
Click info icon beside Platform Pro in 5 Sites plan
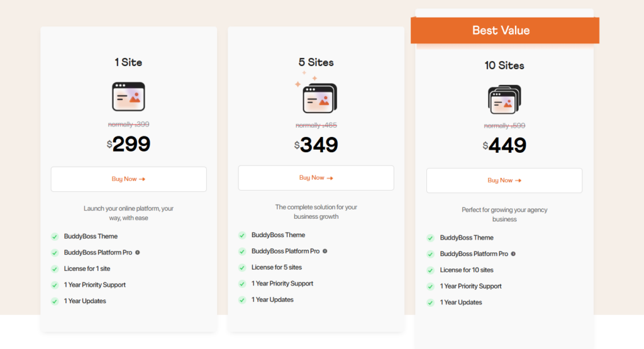tap(325, 252)
